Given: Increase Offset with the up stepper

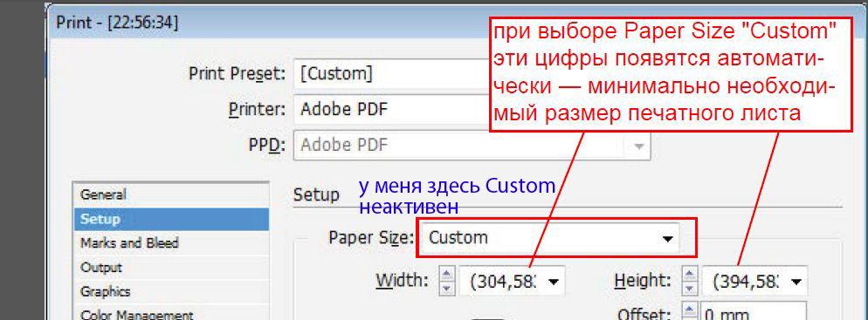Looking at the screenshot, I should click(x=689, y=310).
